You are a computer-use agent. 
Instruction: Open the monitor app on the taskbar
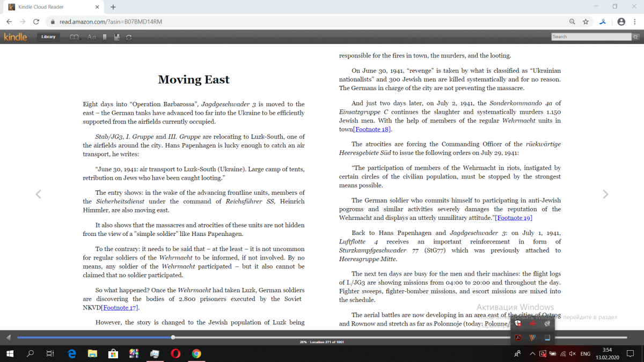pos(155,353)
